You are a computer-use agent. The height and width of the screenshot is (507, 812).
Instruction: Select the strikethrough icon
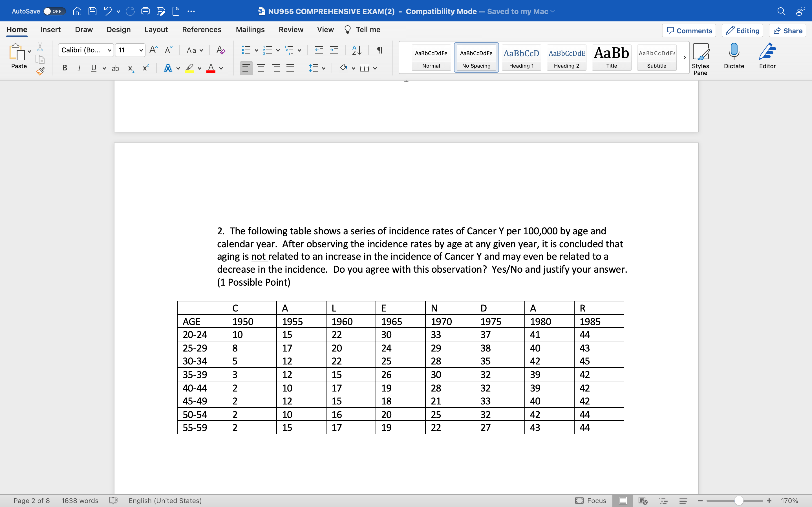coord(115,68)
